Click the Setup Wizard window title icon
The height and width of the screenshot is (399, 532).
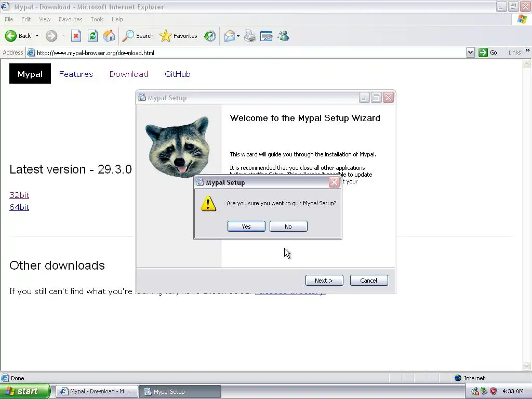tap(142, 98)
